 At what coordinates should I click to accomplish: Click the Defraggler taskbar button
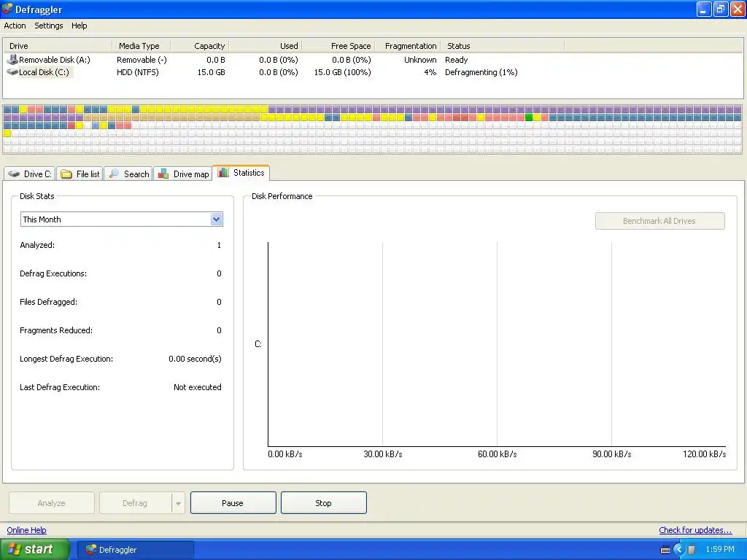(135, 549)
